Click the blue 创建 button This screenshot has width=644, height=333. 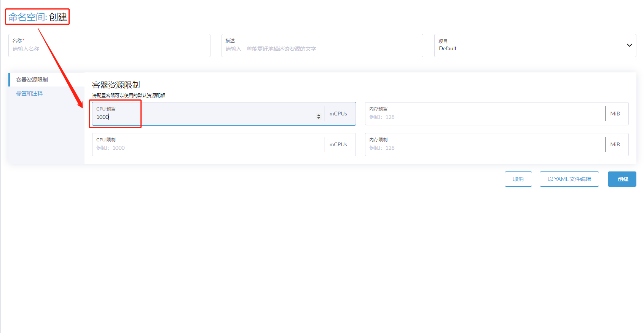coord(622,179)
